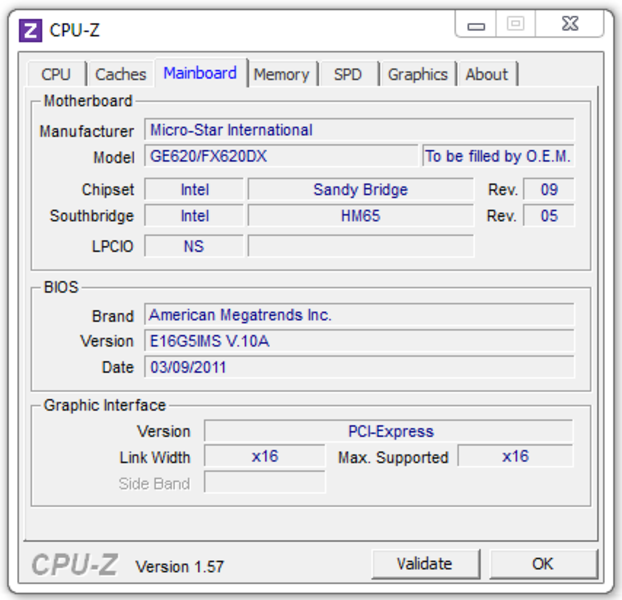The image size is (622, 600).
Task: Click the Southbridge label
Action: point(92,216)
